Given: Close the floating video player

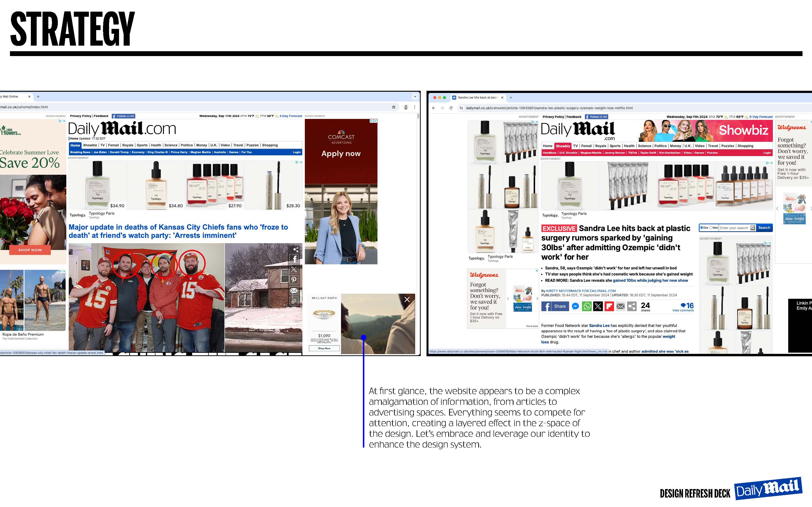Looking at the screenshot, I should [x=407, y=299].
